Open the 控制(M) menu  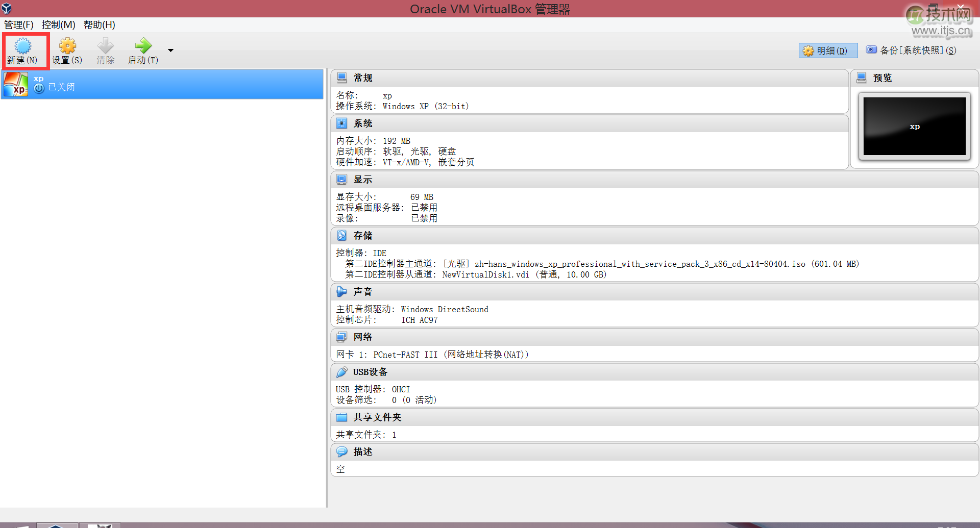click(x=58, y=24)
